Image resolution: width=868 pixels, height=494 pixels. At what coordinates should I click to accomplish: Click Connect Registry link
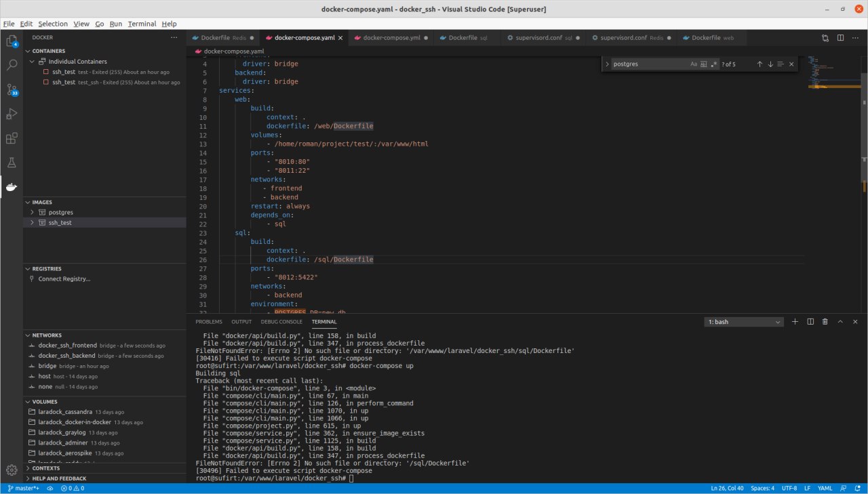tap(64, 279)
